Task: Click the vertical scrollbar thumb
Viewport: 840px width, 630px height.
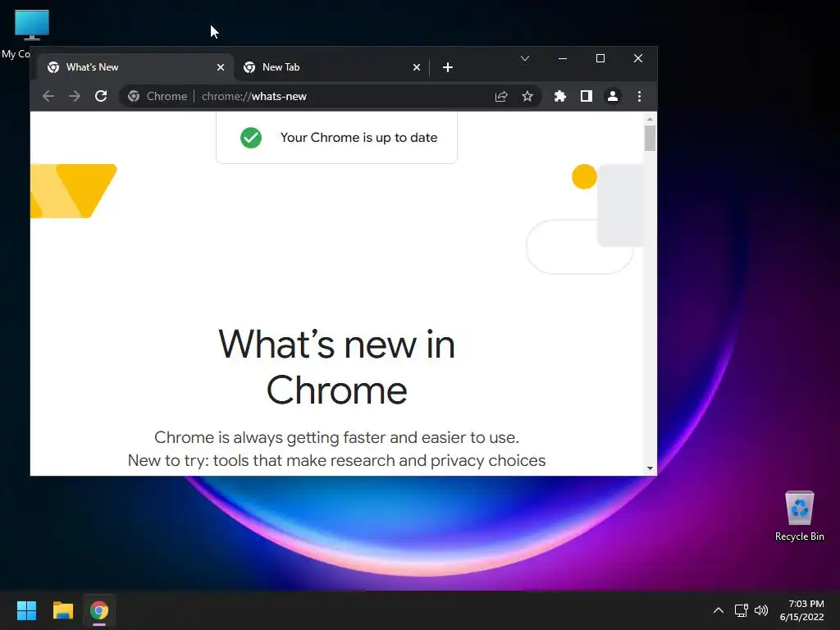Action: (x=650, y=138)
